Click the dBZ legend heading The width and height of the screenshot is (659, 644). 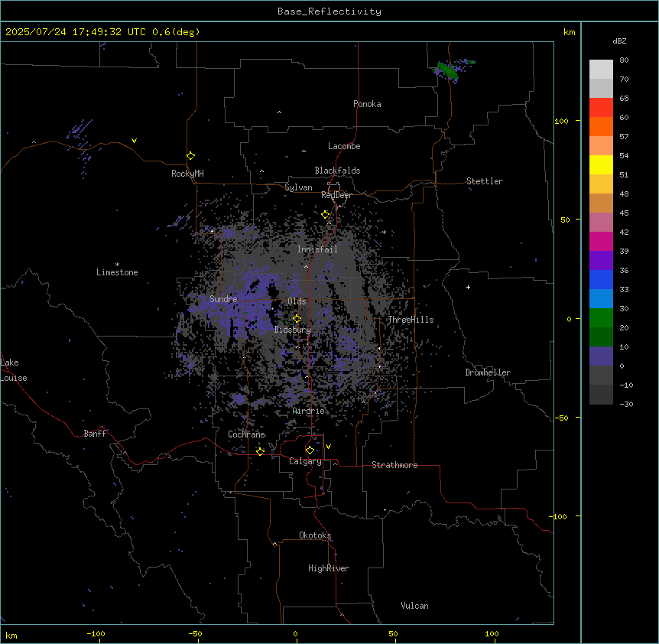(x=619, y=41)
